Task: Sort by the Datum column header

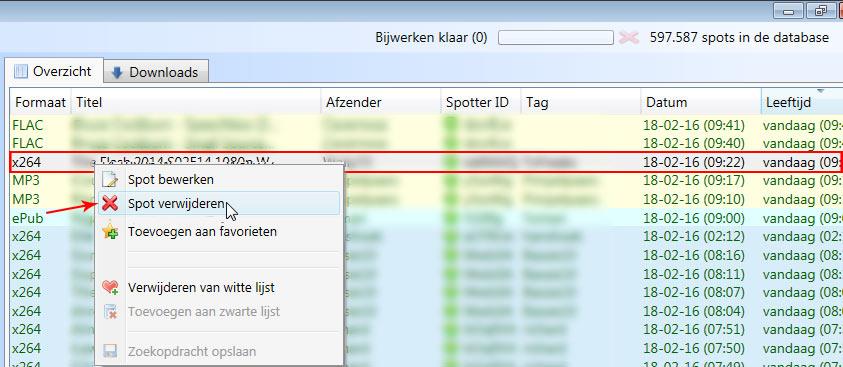Action: pos(701,102)
